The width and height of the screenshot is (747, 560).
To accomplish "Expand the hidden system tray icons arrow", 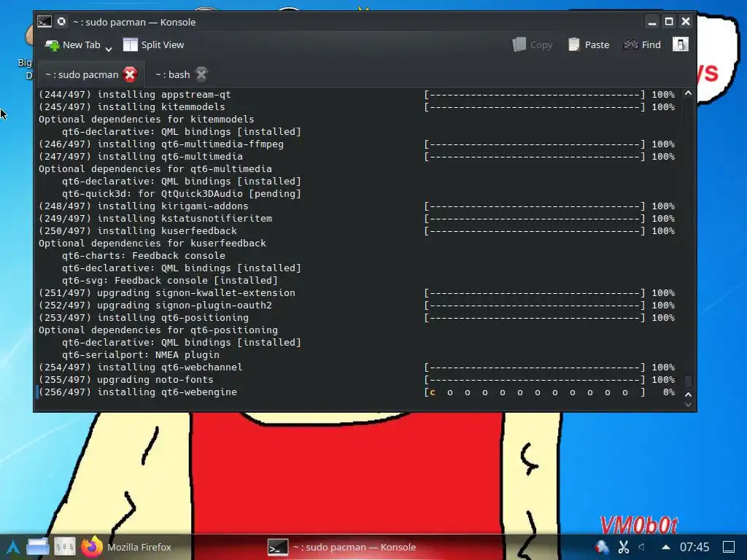I will tap(666, 547).
